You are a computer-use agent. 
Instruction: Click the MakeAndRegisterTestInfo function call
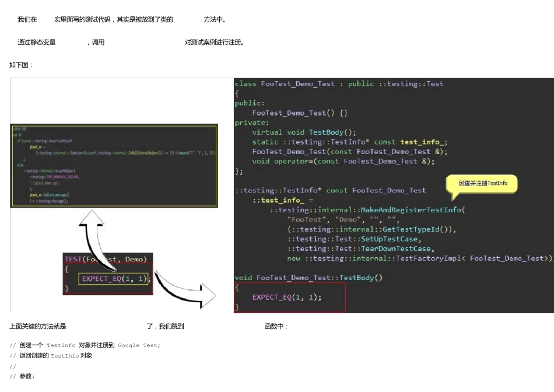click(x=411, y=210)
